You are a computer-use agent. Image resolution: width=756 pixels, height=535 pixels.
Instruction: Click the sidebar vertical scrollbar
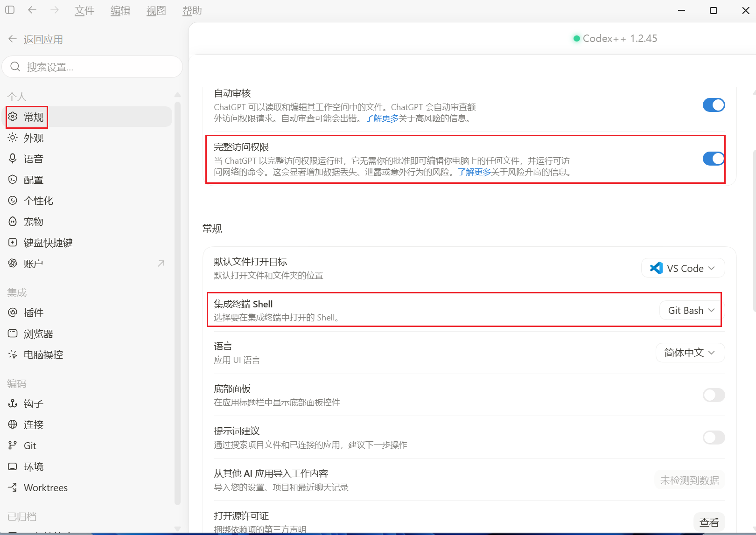tap(177, 303)
